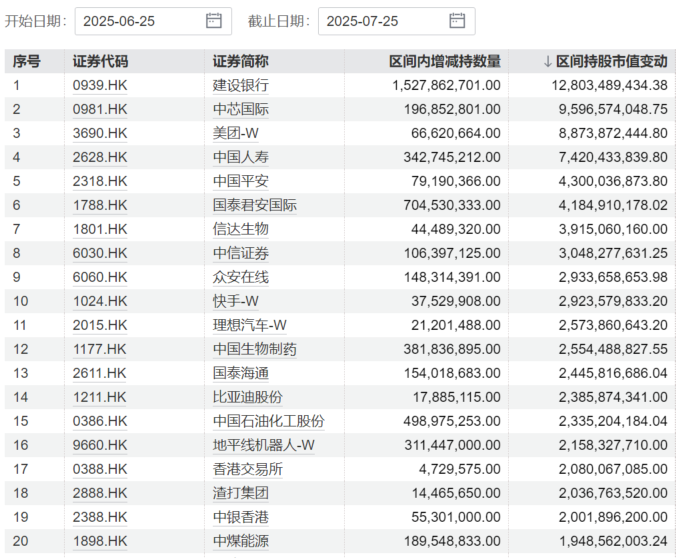Sort by 区间内增减持数量 column header
Screen dimensions: 676x558
(x=445, y=62)
